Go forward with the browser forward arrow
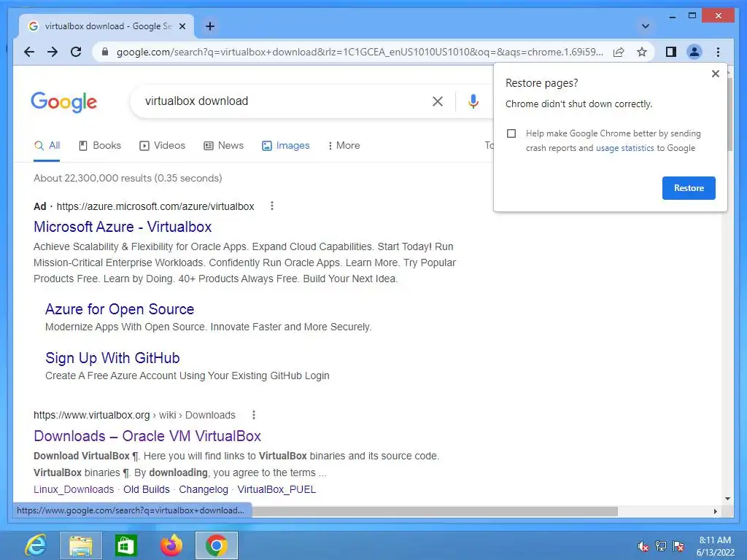 53,52
